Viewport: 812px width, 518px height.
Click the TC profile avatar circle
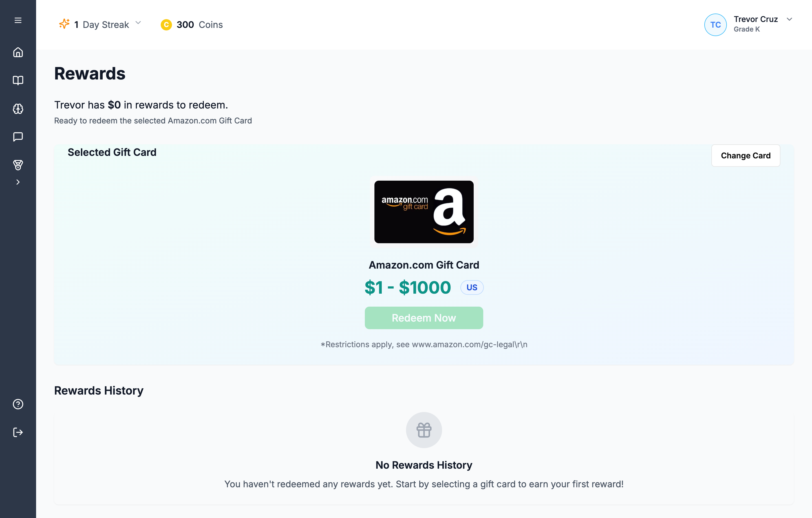(x=716, y=25)
